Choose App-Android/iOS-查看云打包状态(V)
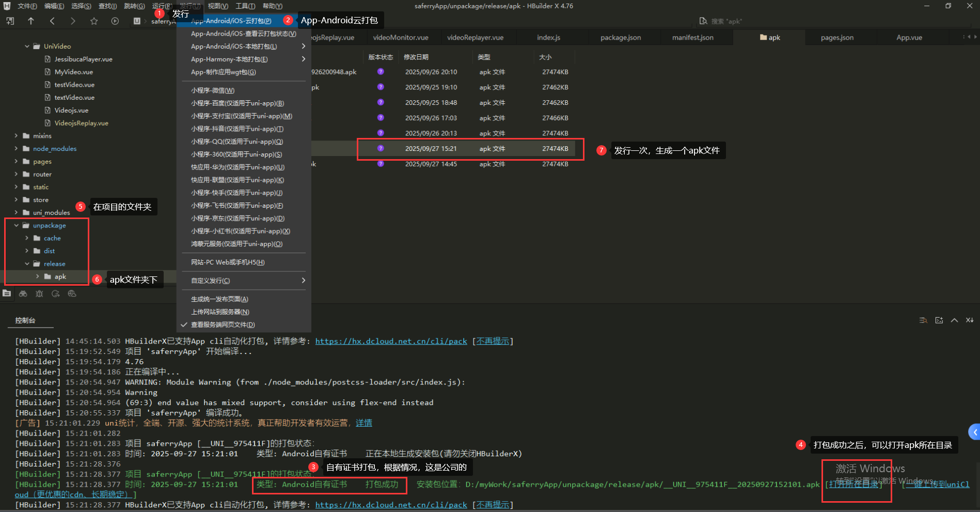The height and width of the screenshot is (512, 980). pos(244,34)
